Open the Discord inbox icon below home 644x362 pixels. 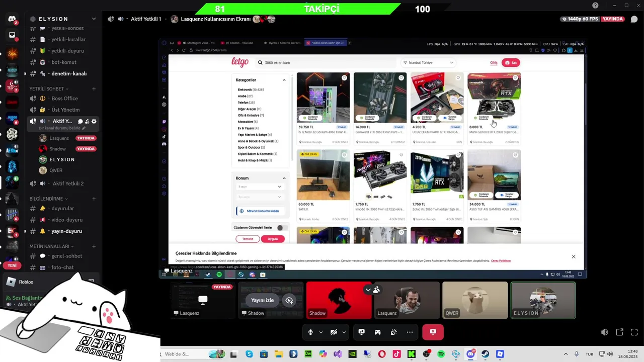12,35
